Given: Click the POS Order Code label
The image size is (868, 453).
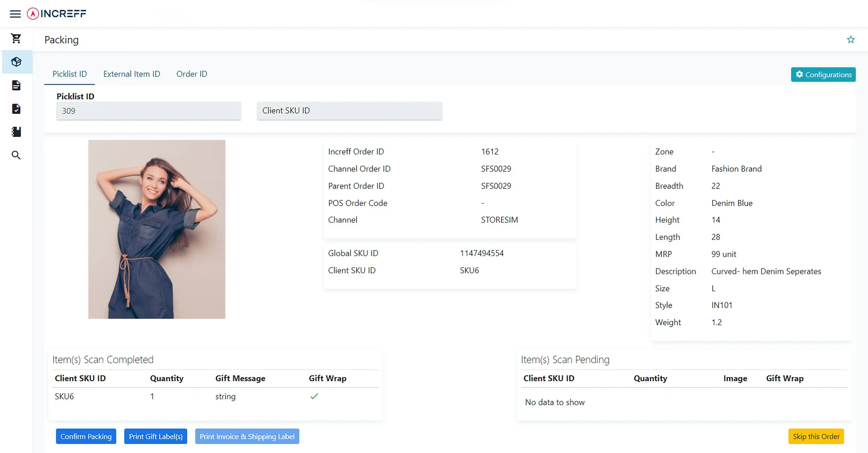Looking at the screenshot, I should 358,203.
